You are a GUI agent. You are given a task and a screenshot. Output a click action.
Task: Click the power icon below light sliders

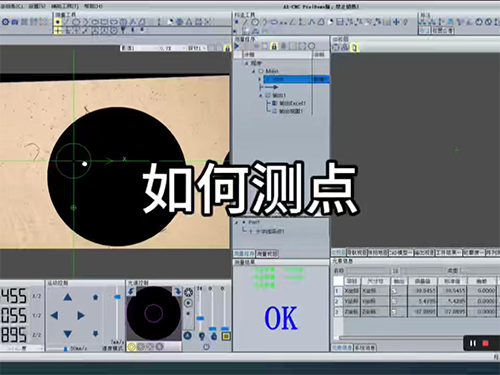point(207,347)
